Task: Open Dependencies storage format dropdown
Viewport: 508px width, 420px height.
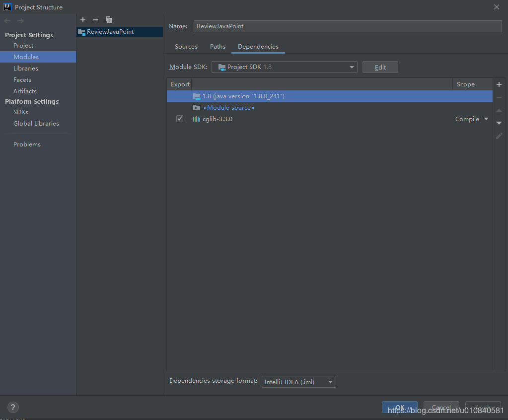Action: point(298,382)
